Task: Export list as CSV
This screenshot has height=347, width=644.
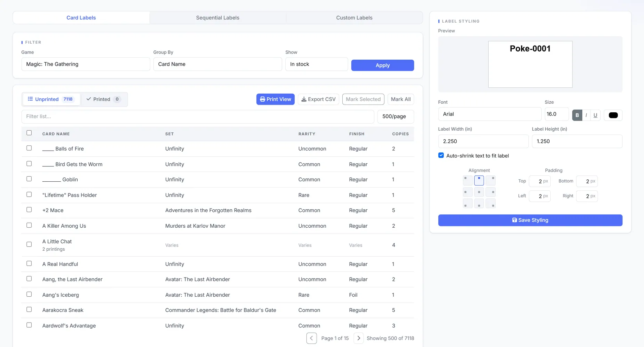Action: click(318, 99)
